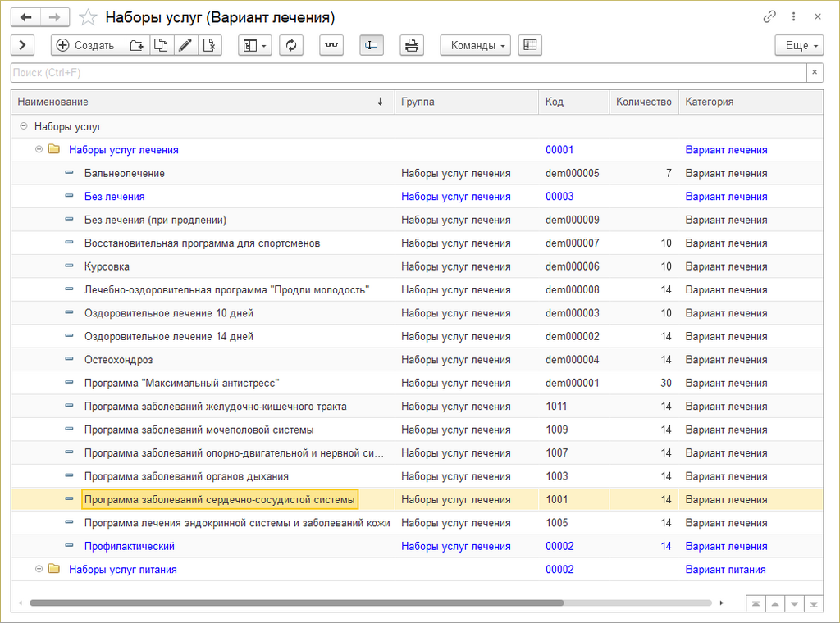Viewport: 840px width, 623px height.
Task: Get a link using the chain icon
Action: point(769,16)
